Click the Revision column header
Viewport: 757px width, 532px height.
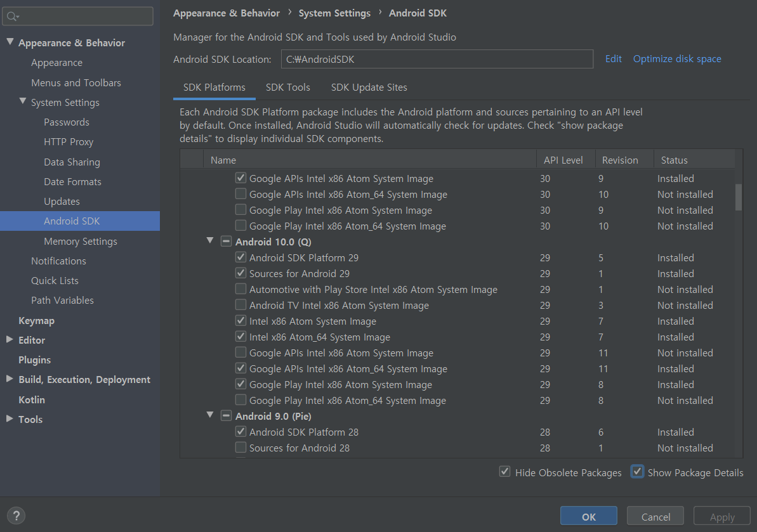[624, 160]
